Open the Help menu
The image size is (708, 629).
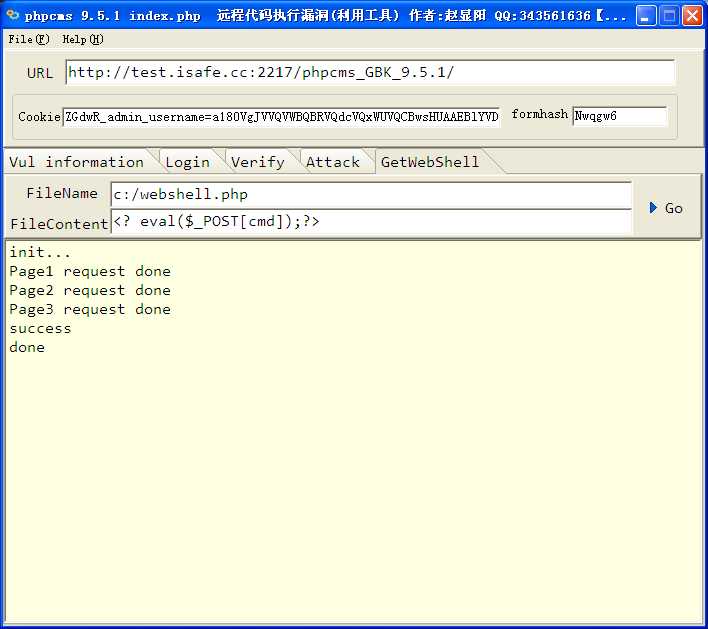pos(83,39)
